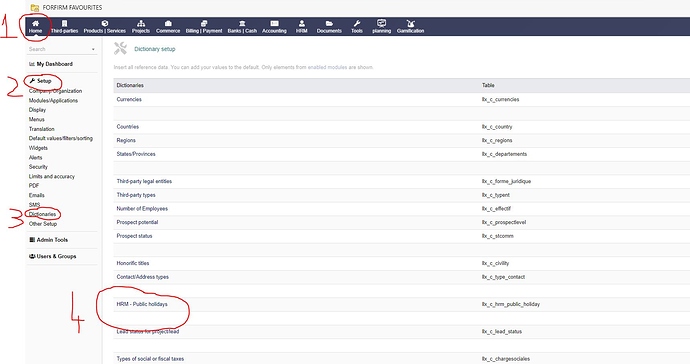Select the llx_c_currencies table name
Image resolution: width=690 pixels, height=364 pixels.
point(500,99)
